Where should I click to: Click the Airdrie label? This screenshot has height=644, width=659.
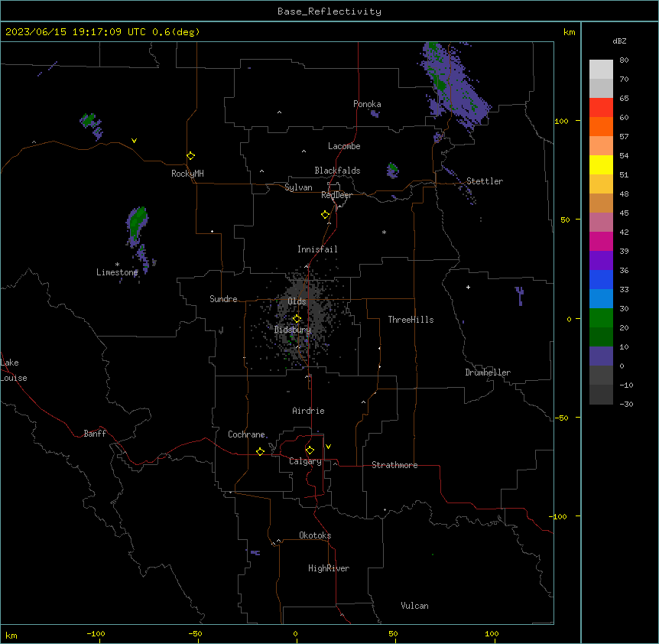[x=308, y=411]
